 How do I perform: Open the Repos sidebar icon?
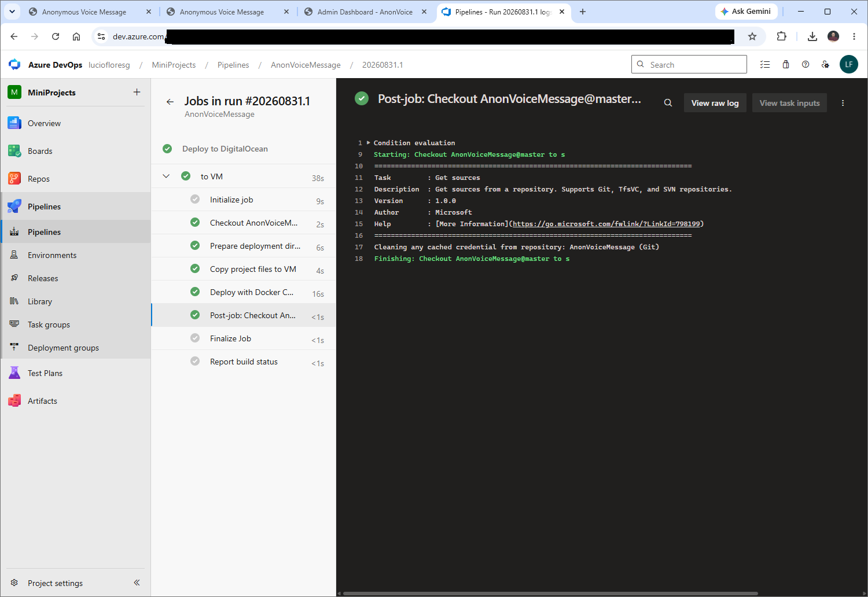(14, 179)
